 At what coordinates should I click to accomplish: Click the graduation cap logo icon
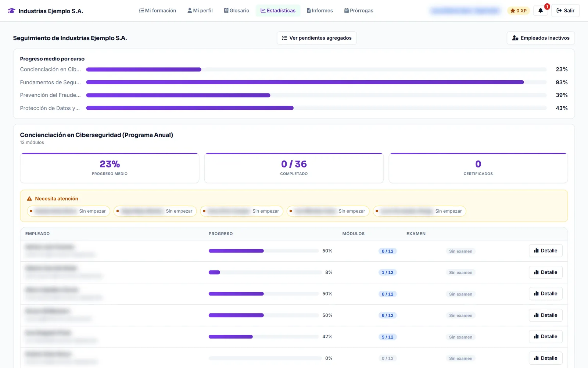11,11
